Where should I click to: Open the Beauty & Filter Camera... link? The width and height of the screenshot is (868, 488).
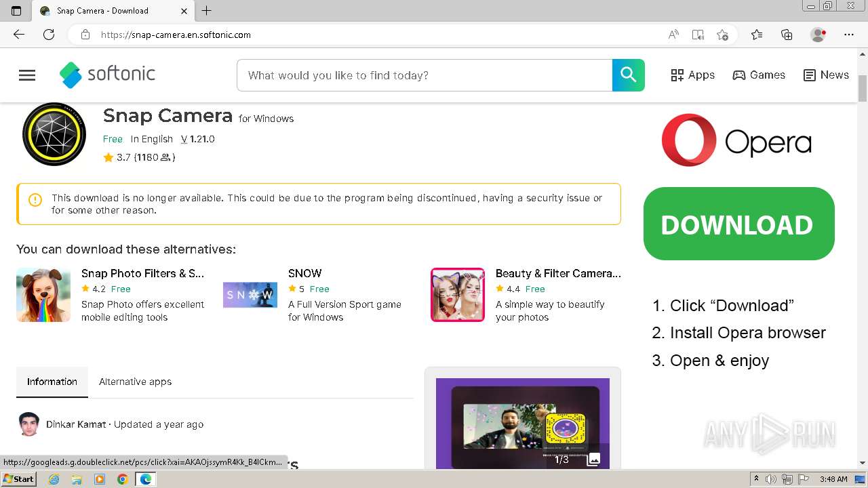558,273
